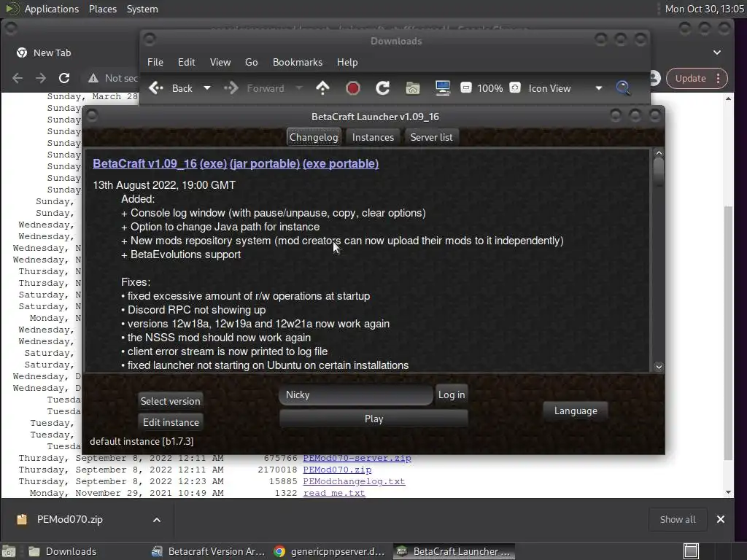Click Show all downloads
The width and height of the screenshot is (747, 560).
point(677,519)
